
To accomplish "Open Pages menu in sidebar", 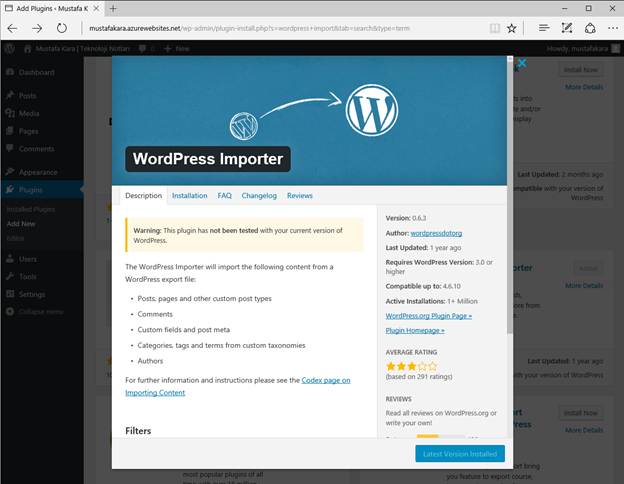I will (28, 131).
